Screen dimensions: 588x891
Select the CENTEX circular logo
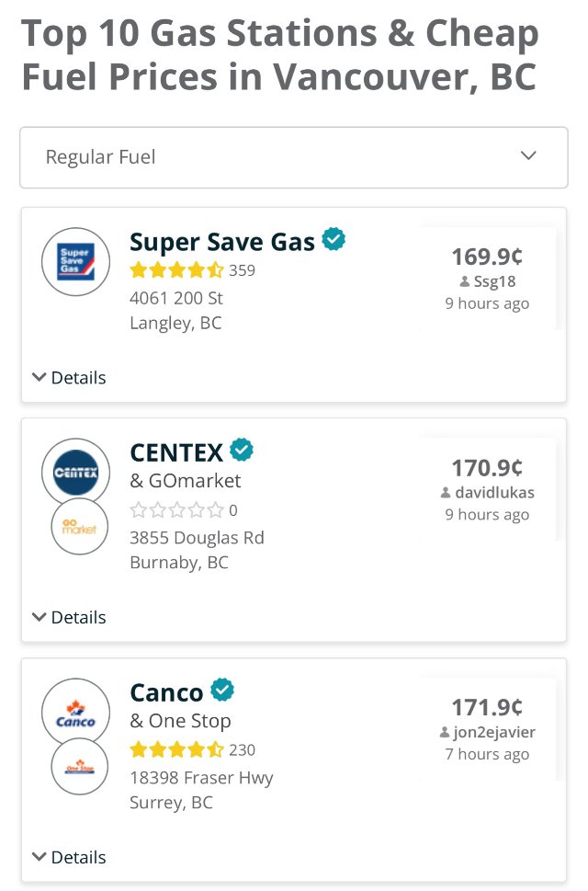pos(75,473)
